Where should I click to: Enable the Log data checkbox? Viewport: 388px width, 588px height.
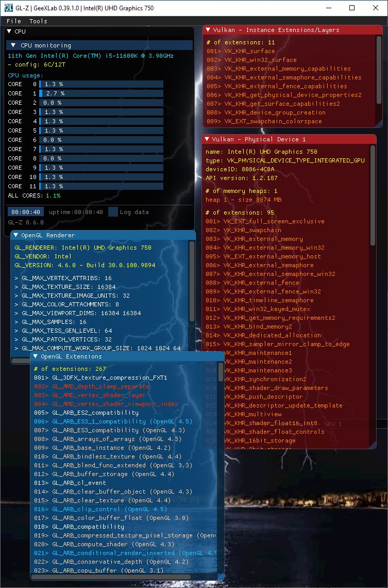[x=113, y=212]
